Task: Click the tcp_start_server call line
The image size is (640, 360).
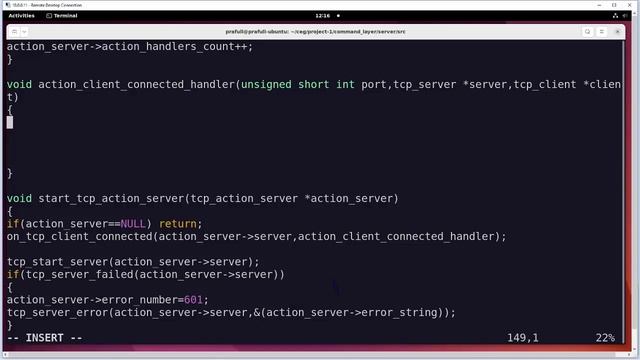Action: (133, 262)
